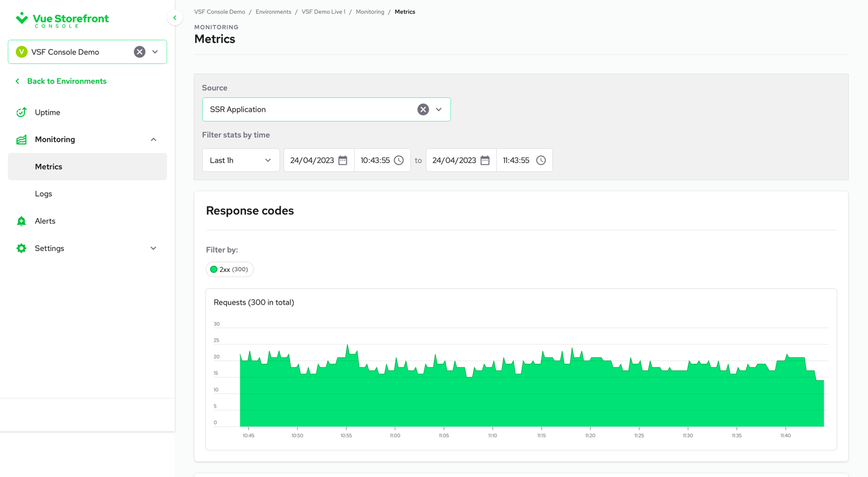Click the Alerts bell icon
This screenshot has height=477, width=868.
[21, 221]
